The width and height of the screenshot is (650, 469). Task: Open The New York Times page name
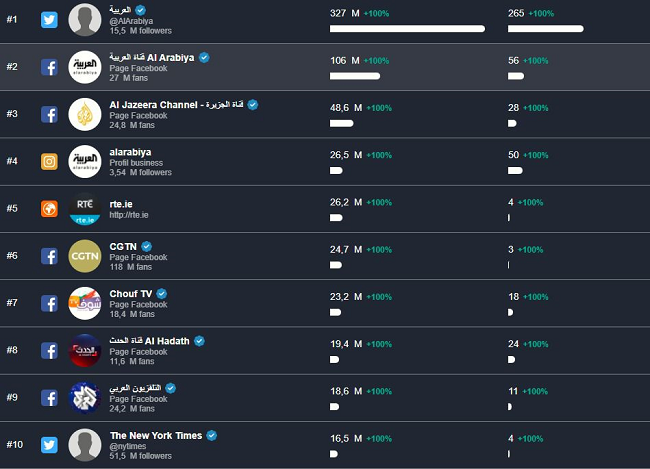pyautogui.click(x=155, y=436)
